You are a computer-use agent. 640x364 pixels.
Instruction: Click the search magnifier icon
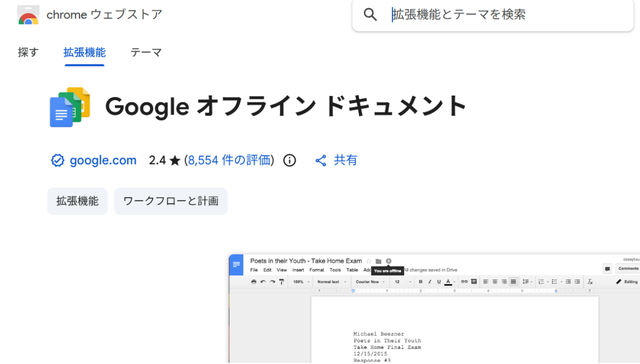coord(370,15)
